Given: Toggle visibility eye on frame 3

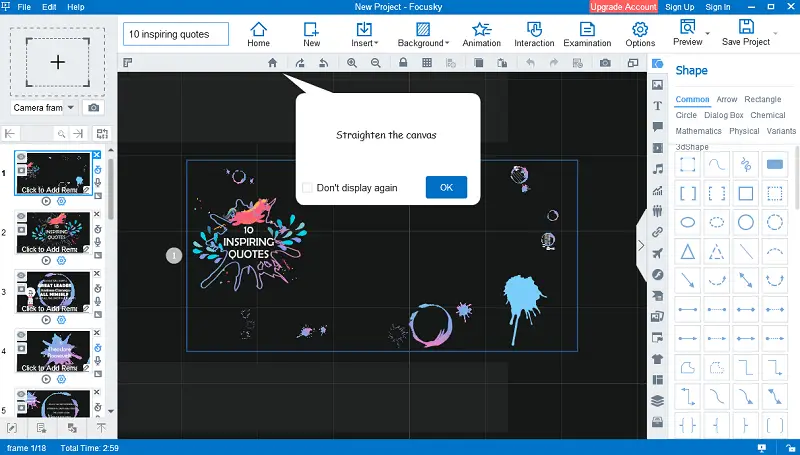Looking at the screenshot, I should (x=21, y=275).
